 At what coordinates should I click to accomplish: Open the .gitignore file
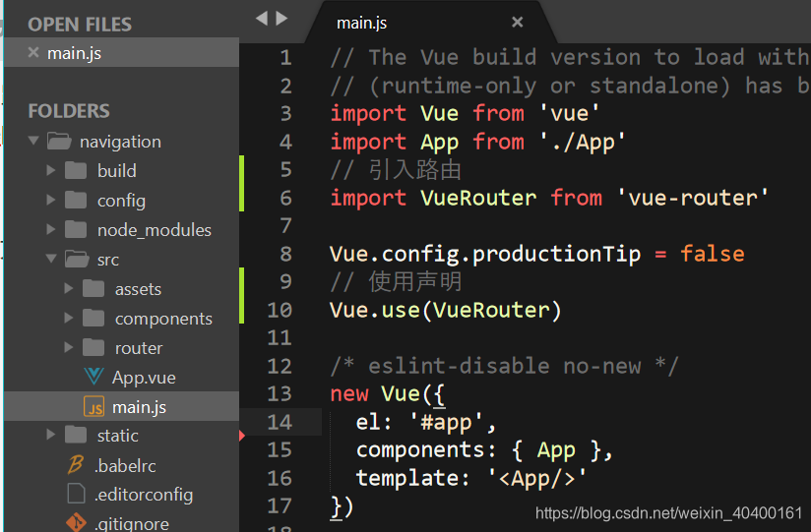coord(131,523)
